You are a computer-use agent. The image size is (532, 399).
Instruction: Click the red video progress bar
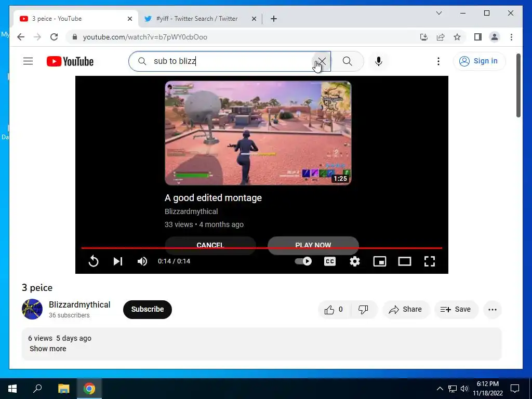coord(262,248)
